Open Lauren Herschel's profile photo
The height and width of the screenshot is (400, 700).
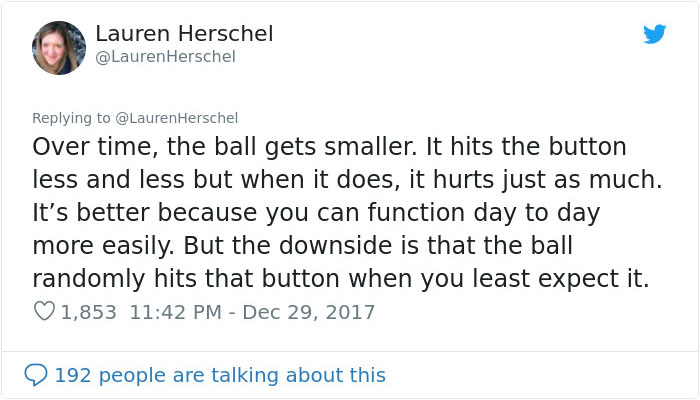(x=59, y=47)
